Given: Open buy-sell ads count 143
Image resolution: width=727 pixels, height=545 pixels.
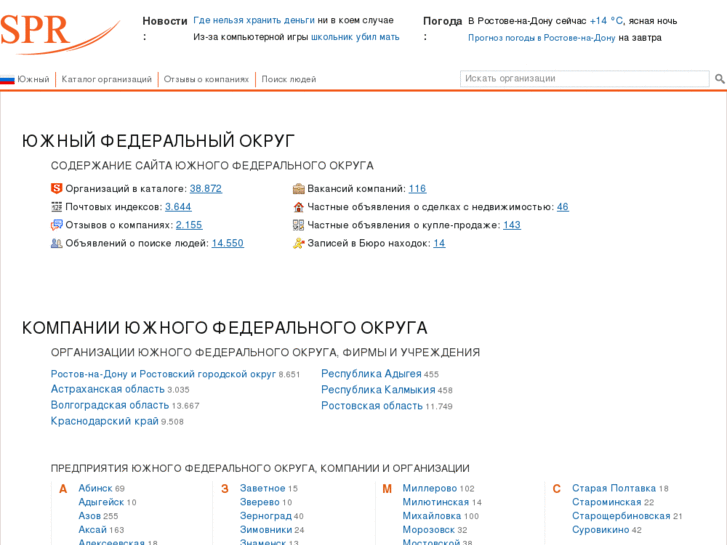Looking at the screenshot, I should [512, 225].
